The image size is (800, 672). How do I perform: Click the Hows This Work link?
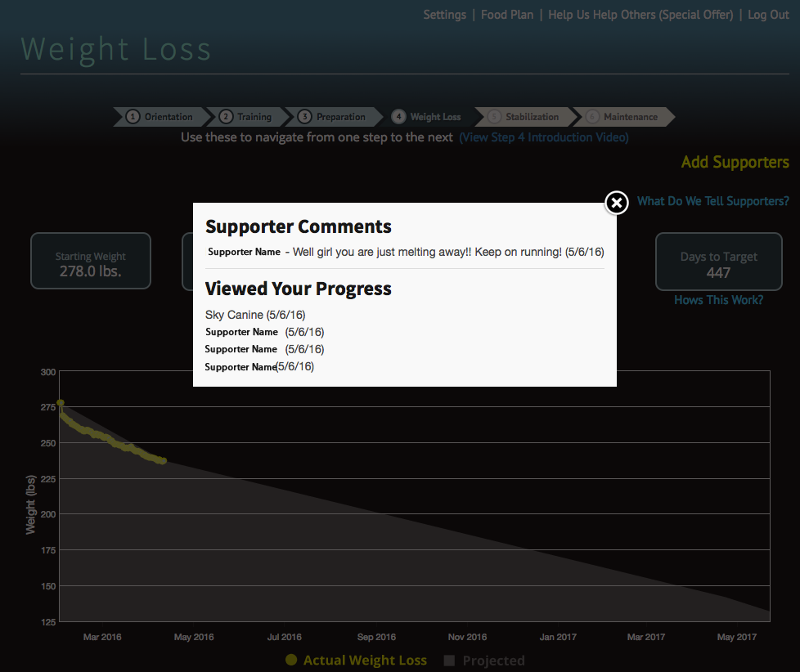tap(718, 300)
